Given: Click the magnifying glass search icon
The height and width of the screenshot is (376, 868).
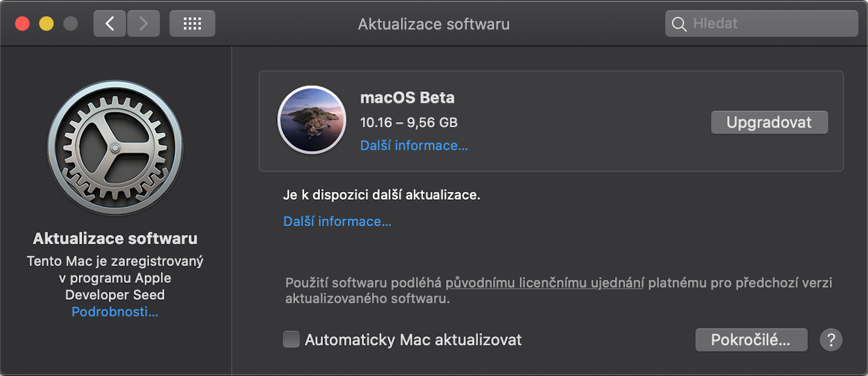Looking at the screenshot, I should click(679, 24).
